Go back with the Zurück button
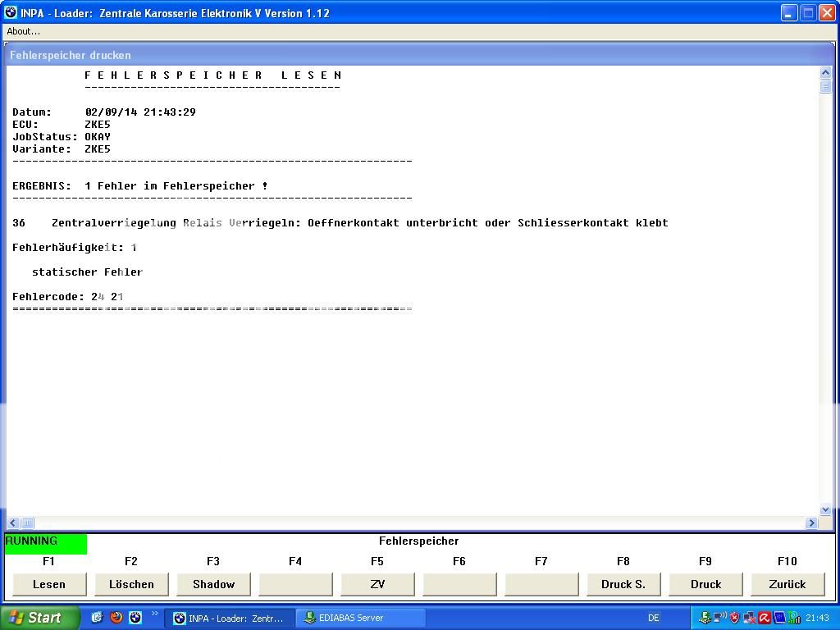The image size is (840, 630). click(787, 584)
